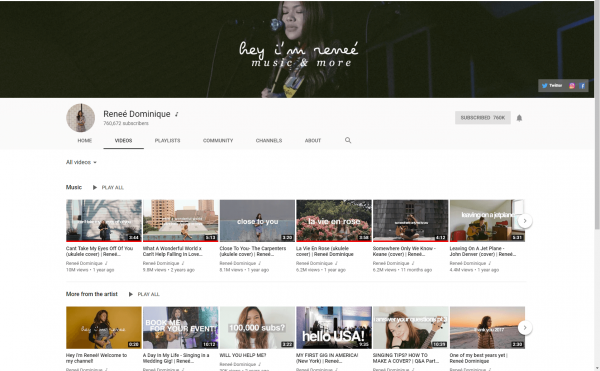Open the la vie en rose thumbnail
Viewport: 600px width, 371px height.
[x=334, y=220]
